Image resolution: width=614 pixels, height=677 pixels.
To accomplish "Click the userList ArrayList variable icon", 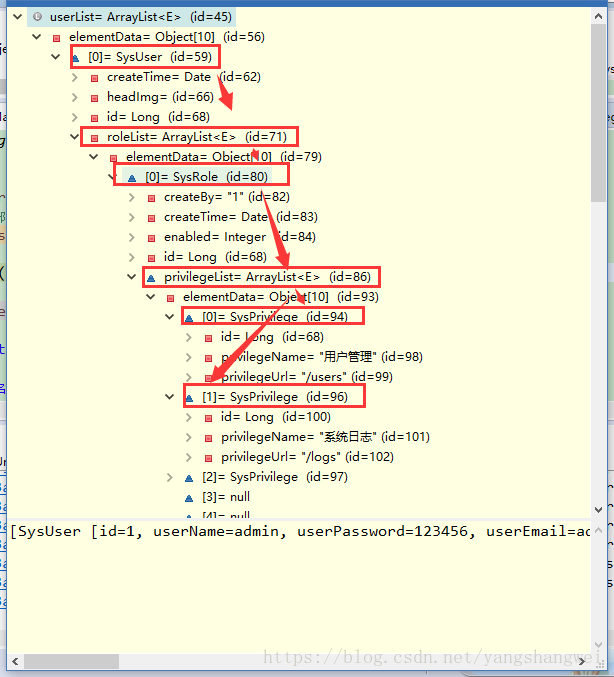I will coord(37,17).
